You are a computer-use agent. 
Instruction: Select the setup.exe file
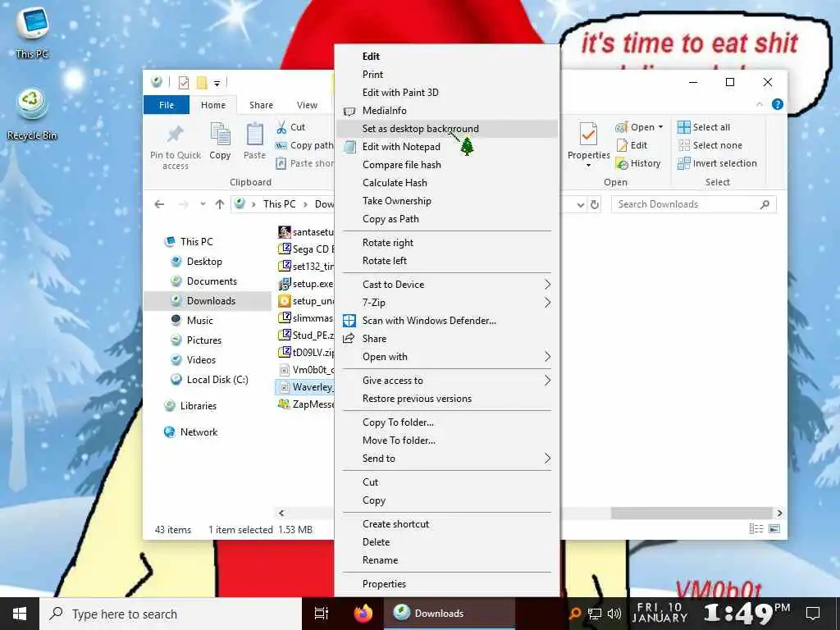click(306, 283)
